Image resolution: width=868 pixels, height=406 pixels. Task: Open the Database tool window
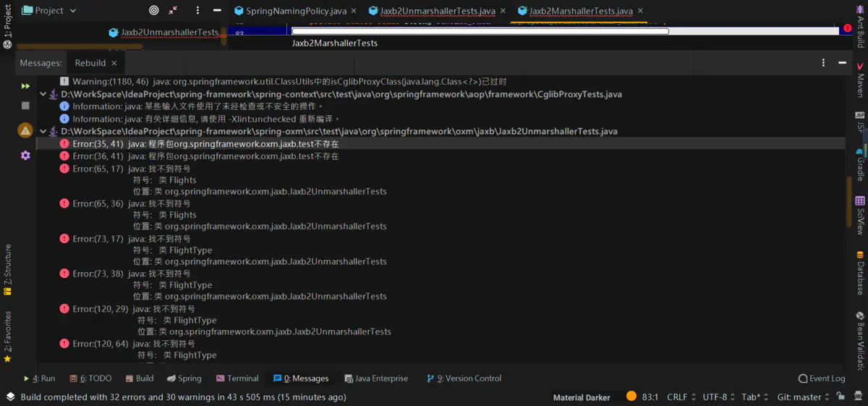tap(860, 273)
